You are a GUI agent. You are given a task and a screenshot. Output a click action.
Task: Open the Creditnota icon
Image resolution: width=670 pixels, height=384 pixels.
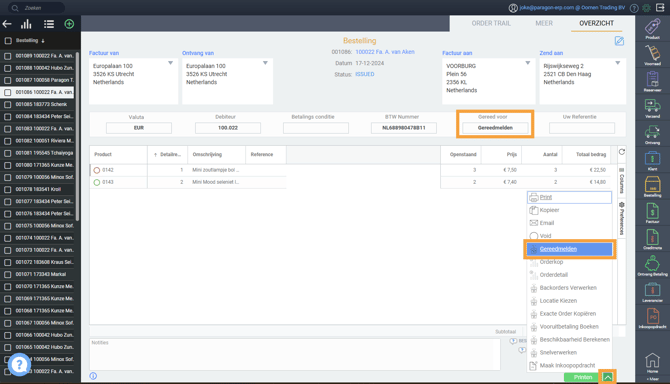[652, 240]
